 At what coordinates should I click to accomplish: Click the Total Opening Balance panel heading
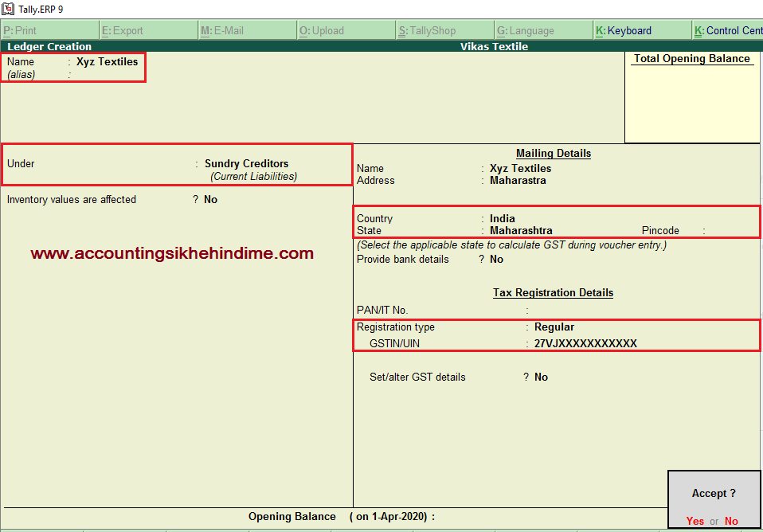click(691, 58)
